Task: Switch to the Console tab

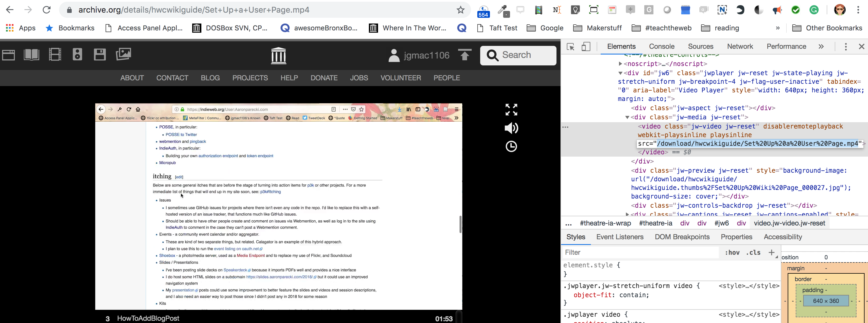Action: pyautogui.click(x=661, y=46)
